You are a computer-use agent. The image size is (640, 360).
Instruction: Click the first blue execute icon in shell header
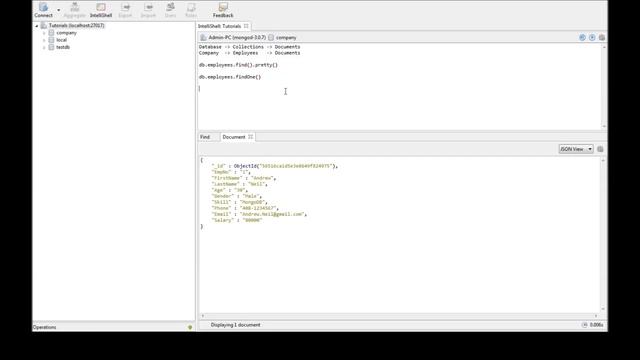click(582, 38)
